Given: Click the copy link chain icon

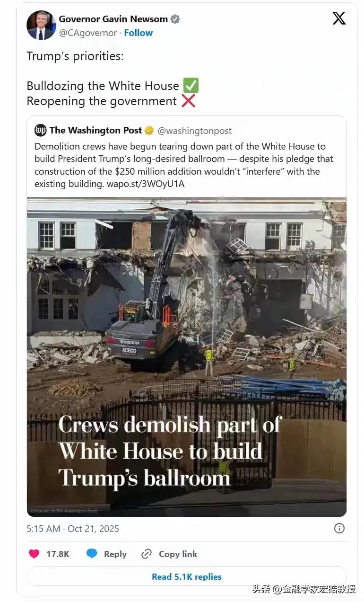Looking at the screenshot, I should pos(147,554).
